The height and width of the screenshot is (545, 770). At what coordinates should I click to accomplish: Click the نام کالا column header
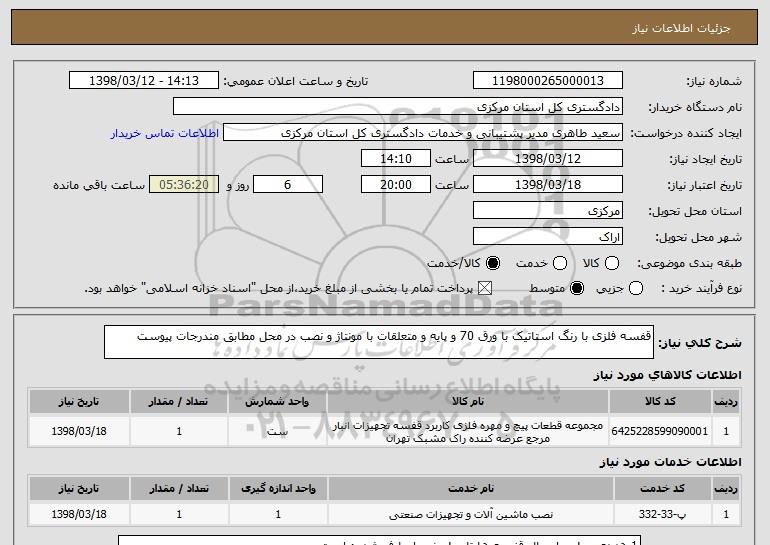[468, 402]
